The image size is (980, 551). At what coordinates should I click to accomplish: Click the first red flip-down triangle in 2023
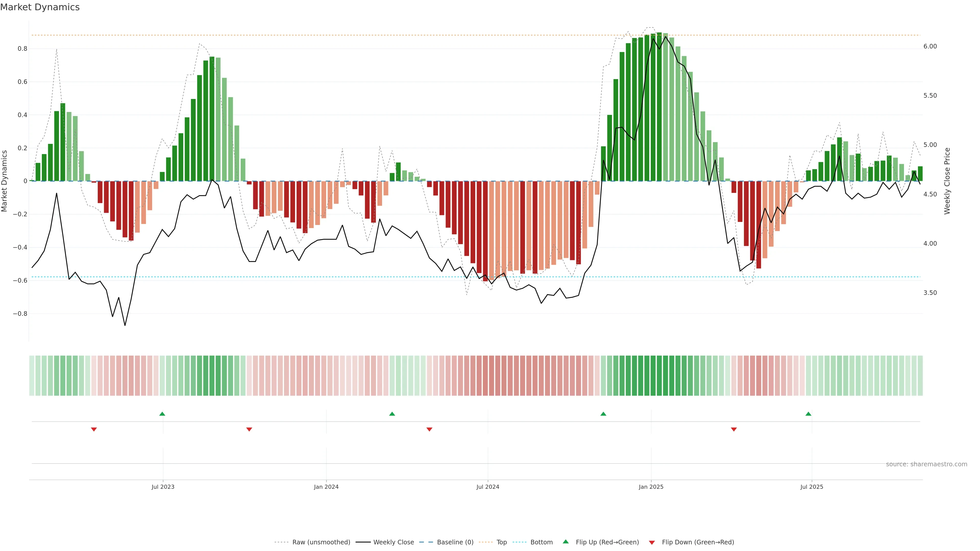coord(94,429)
